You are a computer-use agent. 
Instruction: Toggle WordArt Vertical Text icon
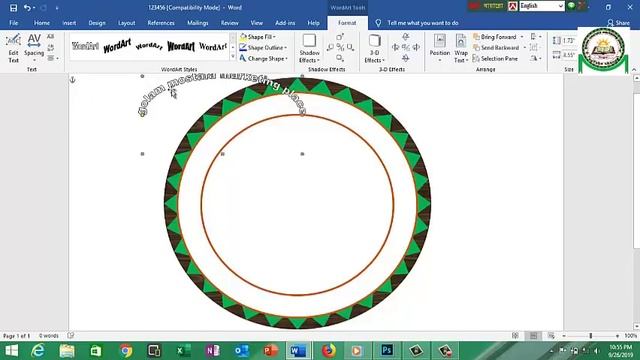coord(51,47)
